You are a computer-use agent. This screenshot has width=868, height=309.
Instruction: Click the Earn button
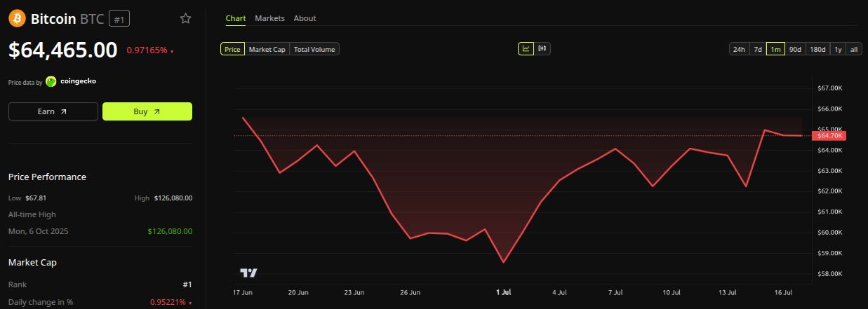(x=53, y=111)
